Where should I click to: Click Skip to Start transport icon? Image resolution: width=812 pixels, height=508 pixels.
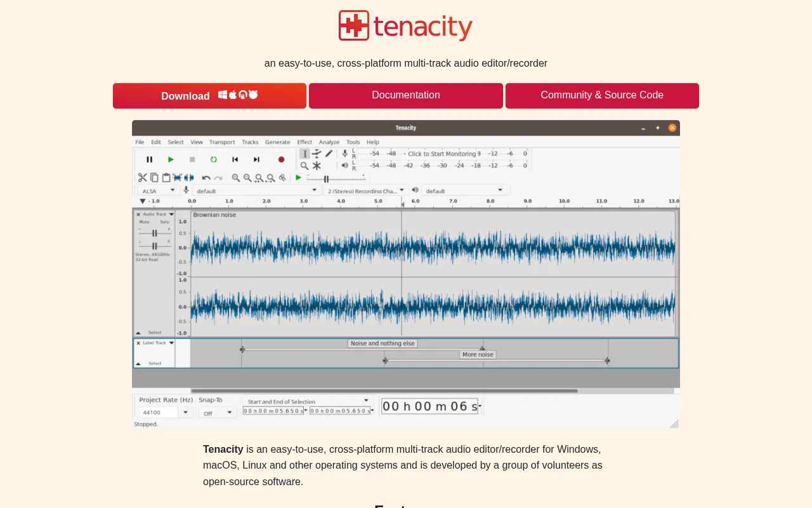point(235,159)
